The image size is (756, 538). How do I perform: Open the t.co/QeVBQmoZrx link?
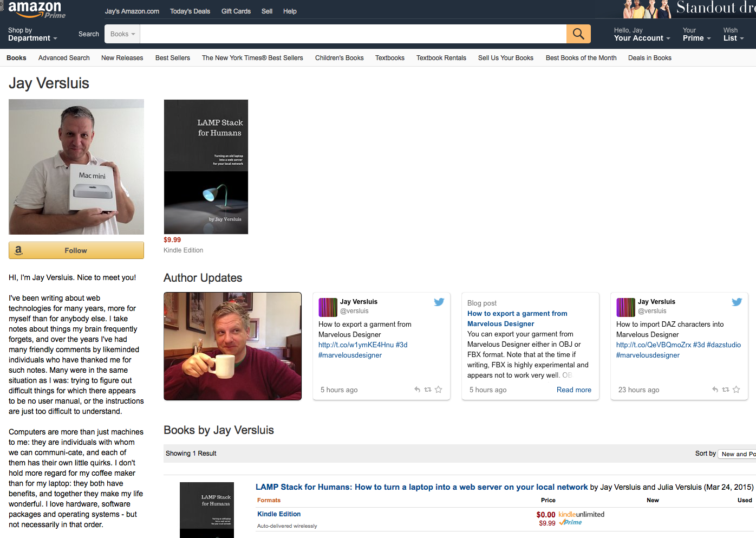pyautogui.click(x=654, y=345)
